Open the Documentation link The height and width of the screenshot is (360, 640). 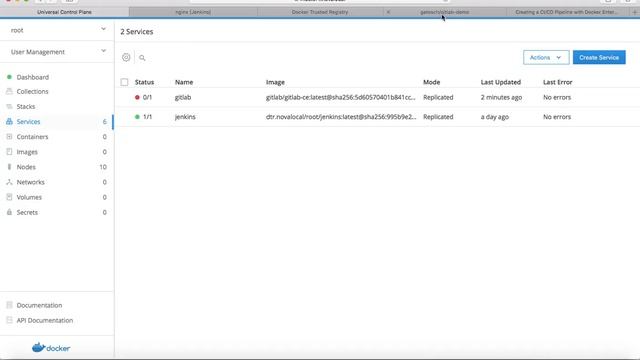tap(39, 305)
